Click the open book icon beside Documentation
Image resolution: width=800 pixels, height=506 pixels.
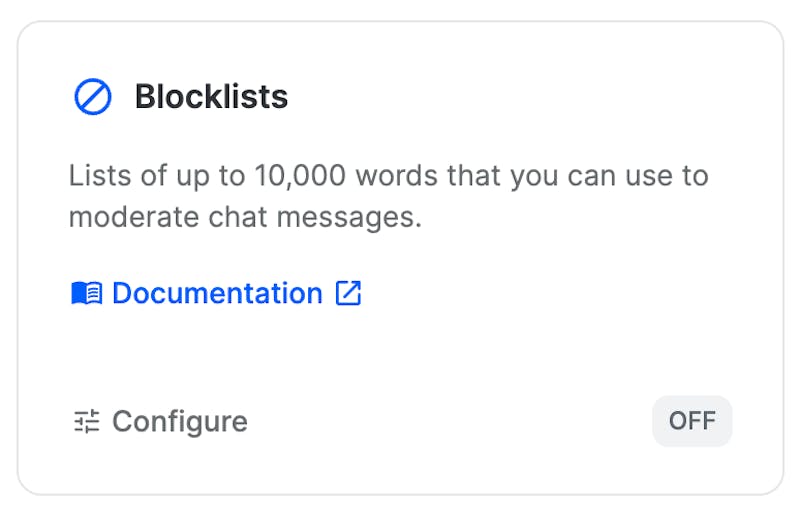[87, 294]
